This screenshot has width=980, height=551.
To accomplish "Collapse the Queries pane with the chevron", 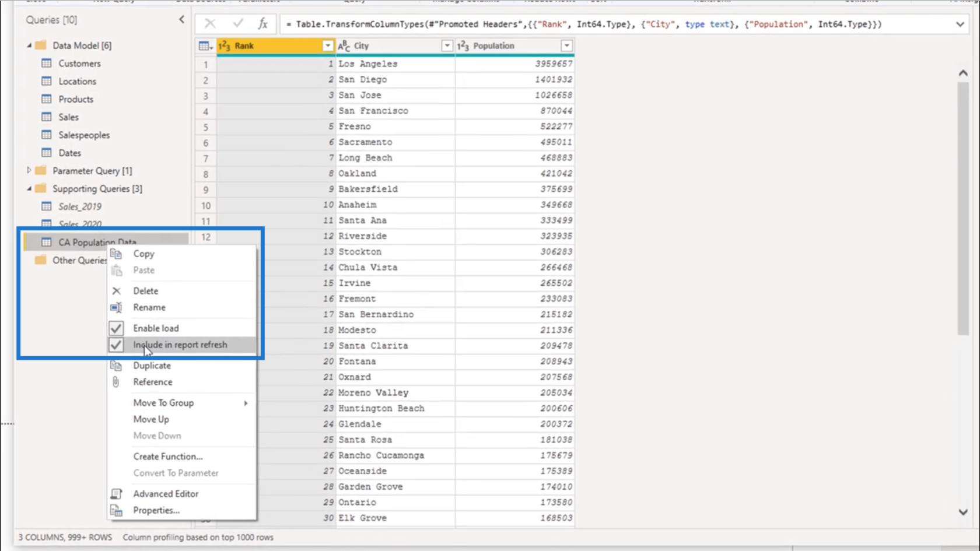I will pos(181,19).
